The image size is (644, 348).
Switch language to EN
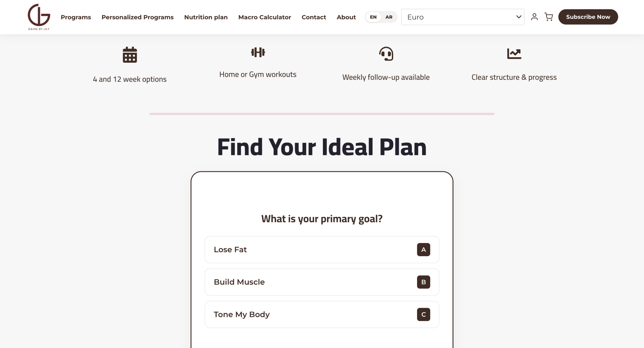tap(373, 17)
